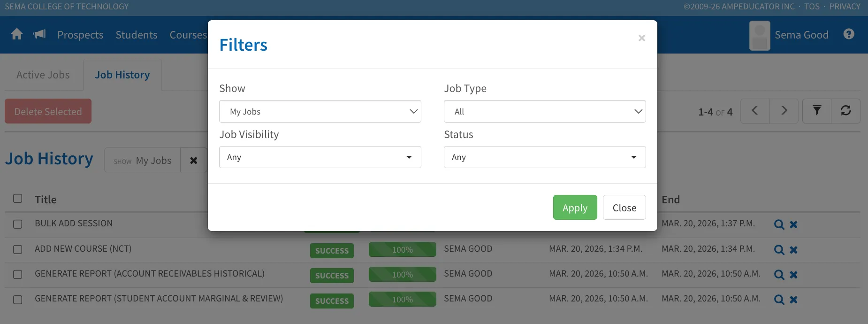Check the Bulk Add Session row checkbox
868x324 pixels.
pos(18,224)
